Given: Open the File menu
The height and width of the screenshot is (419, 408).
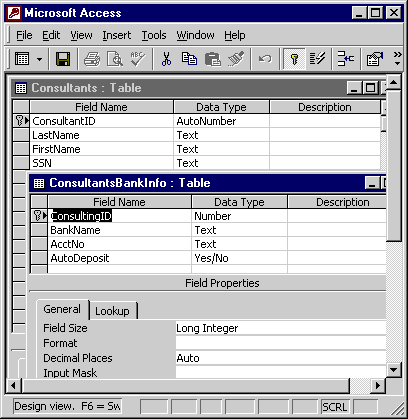Looking at the screenshot, I should [x=24, y=35].
